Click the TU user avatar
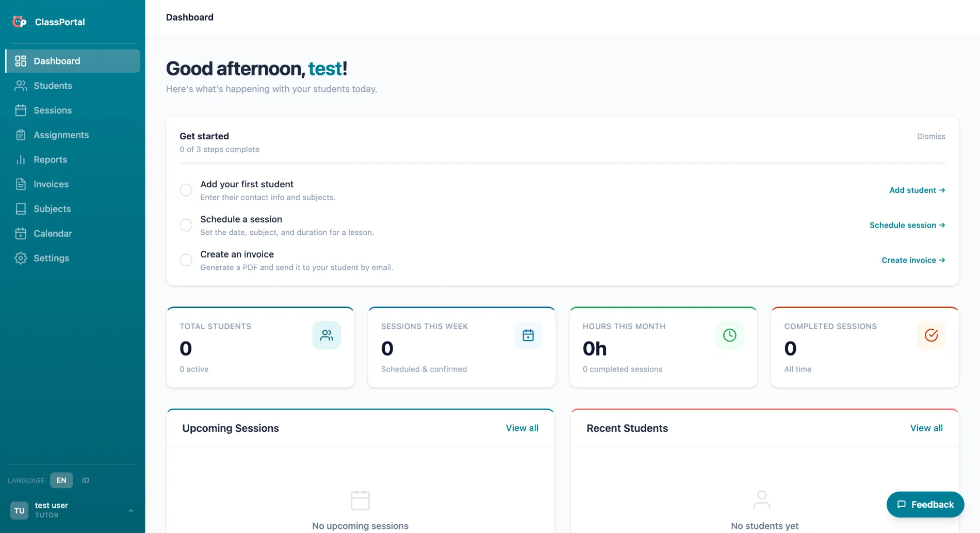 20,510
